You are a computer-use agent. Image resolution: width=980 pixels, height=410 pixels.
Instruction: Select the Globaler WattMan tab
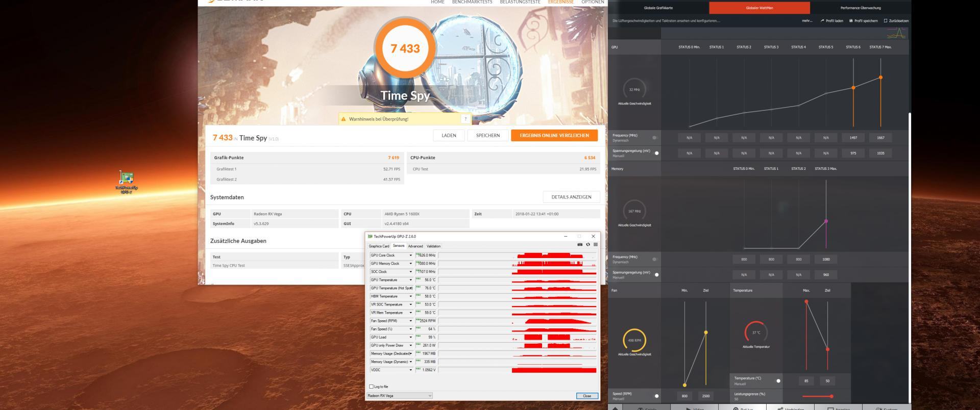[759, 8]
